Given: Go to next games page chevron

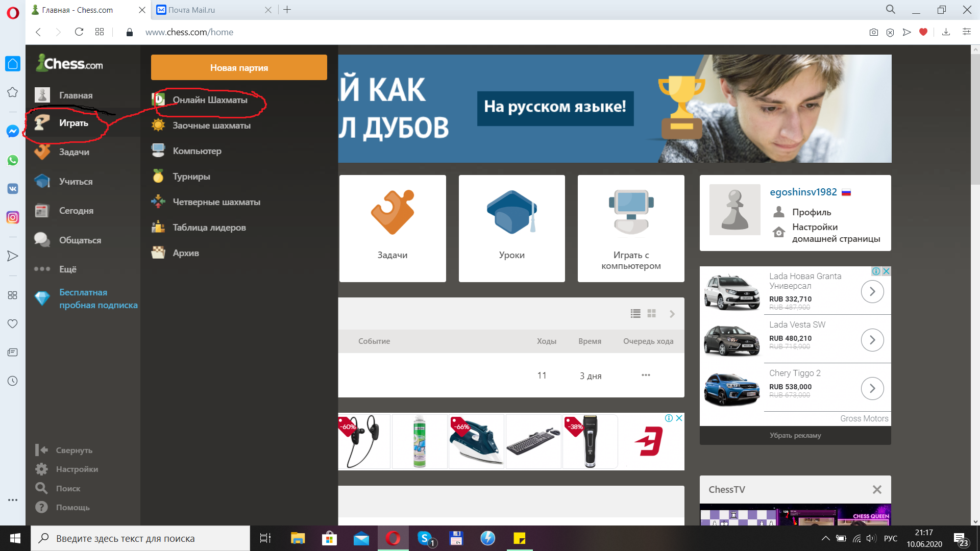Looking at the screenshot, I should 672,314.
